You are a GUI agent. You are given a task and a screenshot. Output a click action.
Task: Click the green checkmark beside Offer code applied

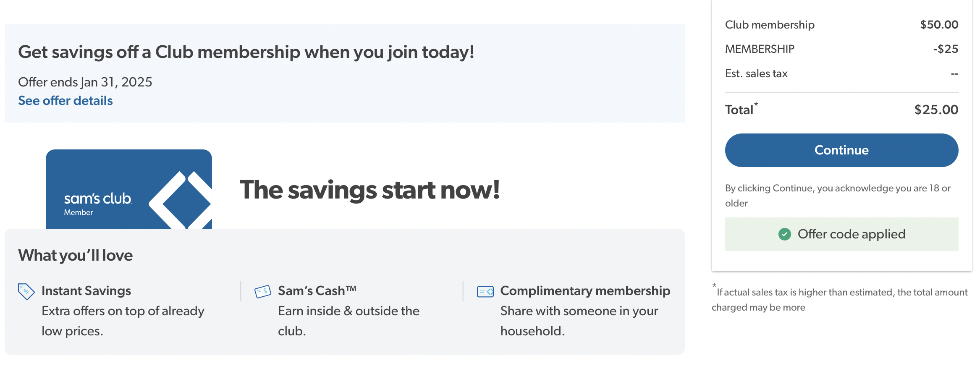click(784, 234)
